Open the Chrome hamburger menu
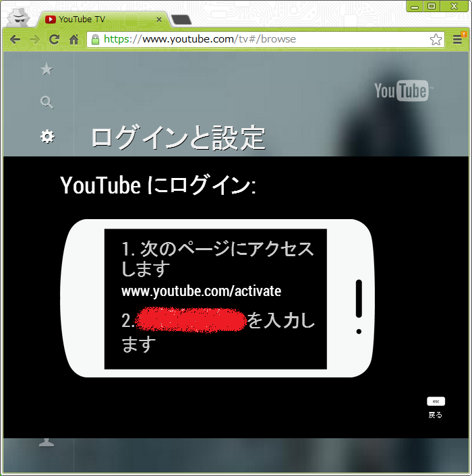The width and height of the screenshot is (472, 476). [x=457, y=40]
